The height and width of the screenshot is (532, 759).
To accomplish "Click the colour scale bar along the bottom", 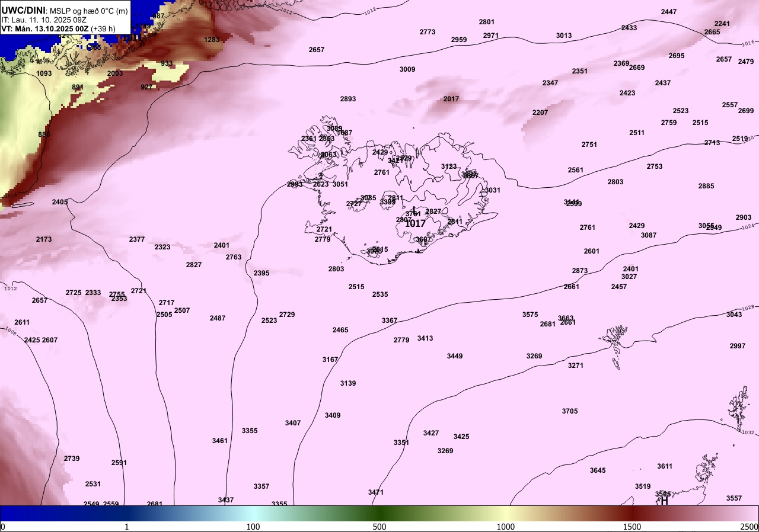I will (379, 513).
